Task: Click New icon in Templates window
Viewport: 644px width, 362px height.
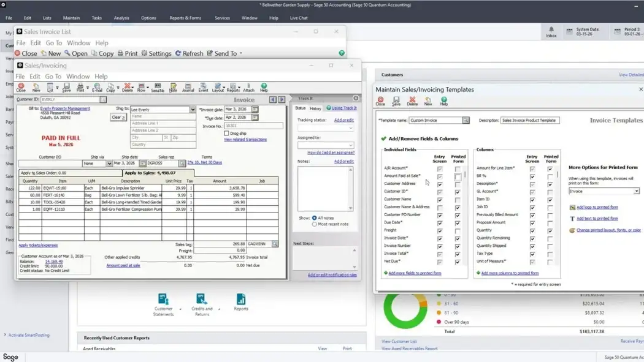Action: pos(428,101)
